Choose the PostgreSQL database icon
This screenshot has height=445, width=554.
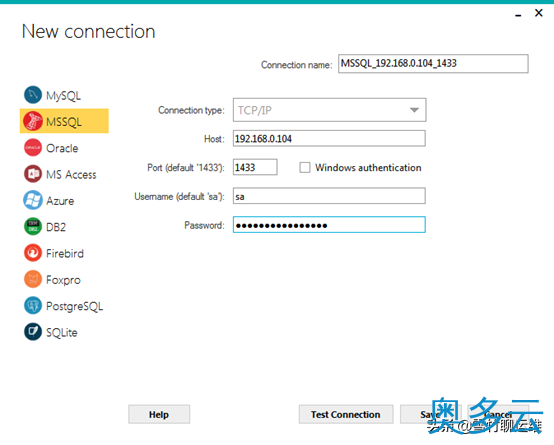click(x=33, y=306)
